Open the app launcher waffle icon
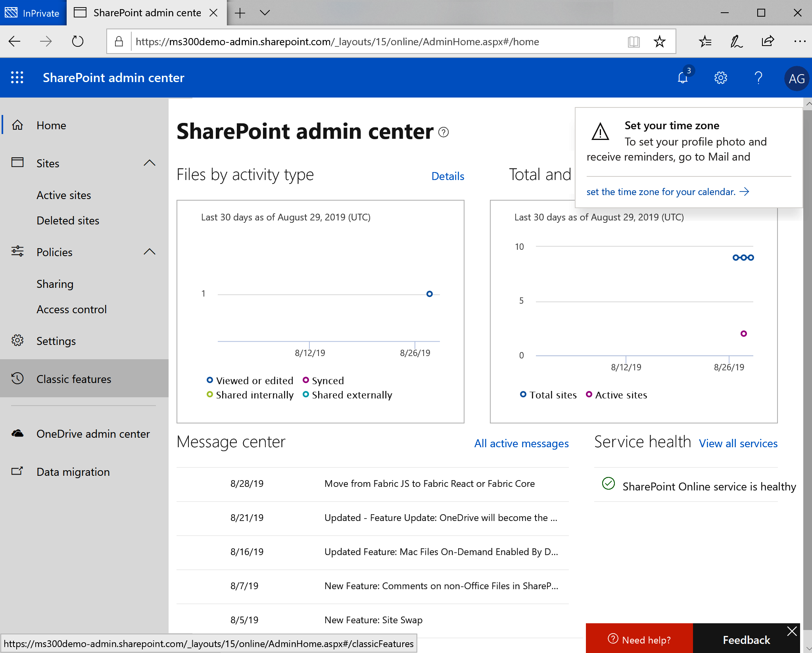 (x=17, y=78)
